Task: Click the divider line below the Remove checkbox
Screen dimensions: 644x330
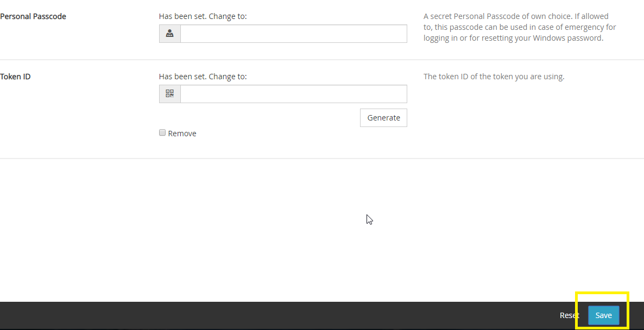Action: pos(322,158)
